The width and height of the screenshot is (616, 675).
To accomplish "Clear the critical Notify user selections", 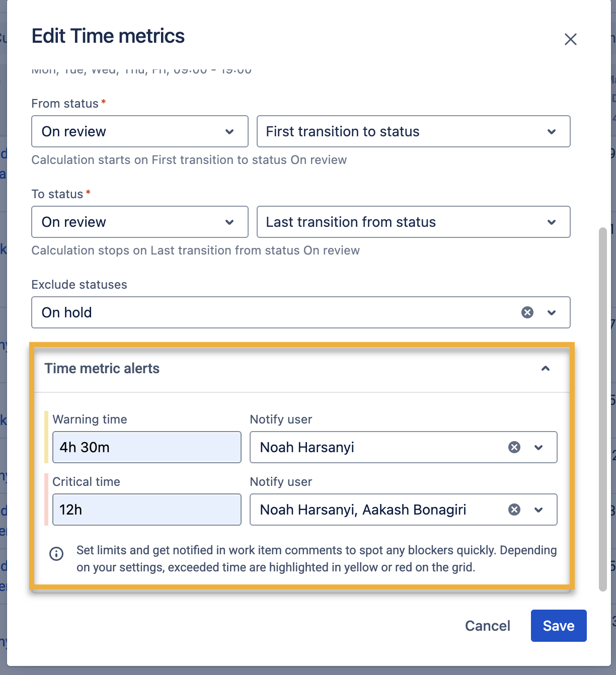I will click(514, 510).
